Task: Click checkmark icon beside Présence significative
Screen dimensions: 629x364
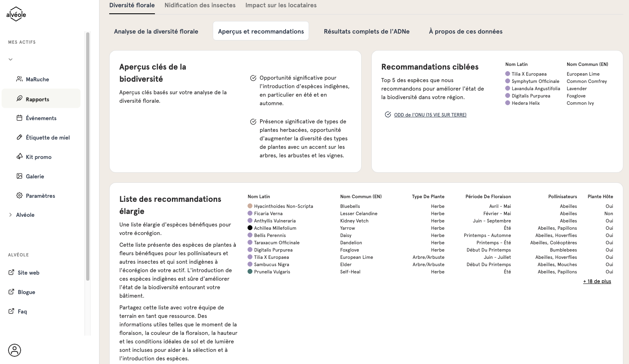Action: click(253, 122)
